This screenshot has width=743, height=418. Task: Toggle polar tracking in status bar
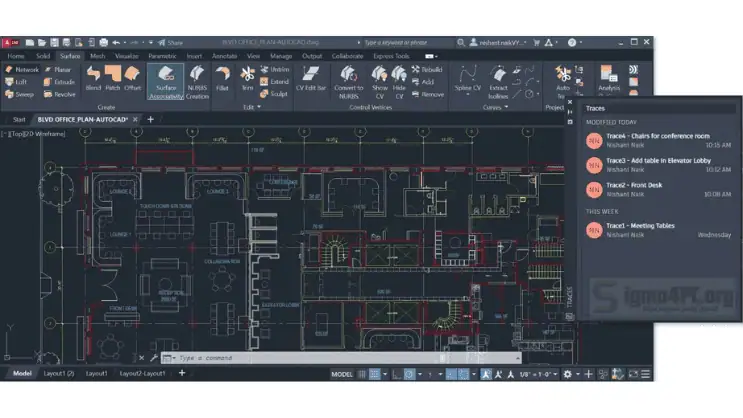pos(409,374)
